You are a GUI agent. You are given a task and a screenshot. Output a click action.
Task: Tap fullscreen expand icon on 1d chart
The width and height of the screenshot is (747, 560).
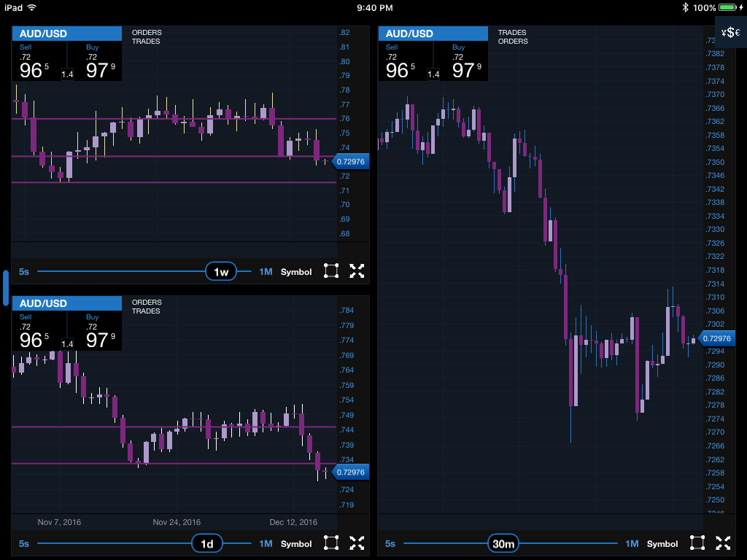(357, 542)
